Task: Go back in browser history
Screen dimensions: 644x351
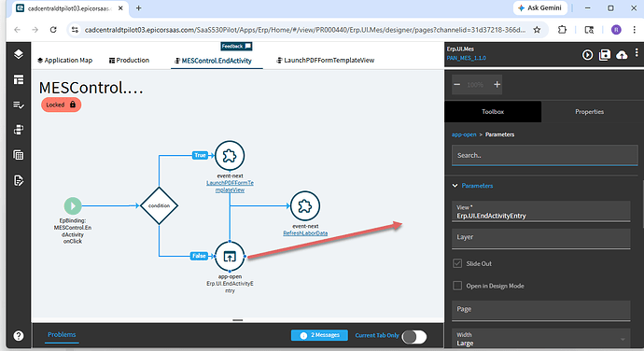Action: (17, 30)
